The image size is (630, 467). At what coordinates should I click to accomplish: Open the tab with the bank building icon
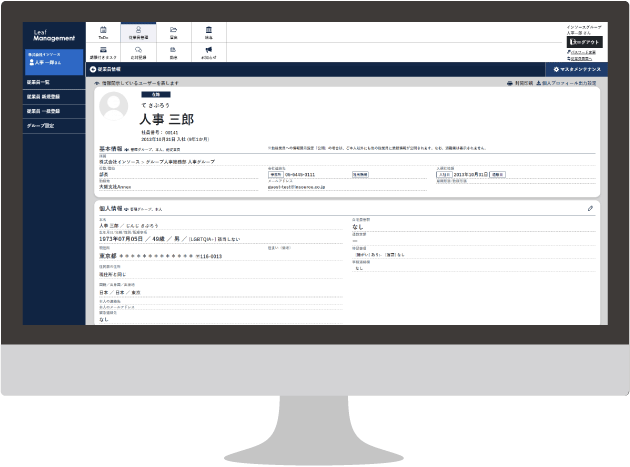[209, 33]
